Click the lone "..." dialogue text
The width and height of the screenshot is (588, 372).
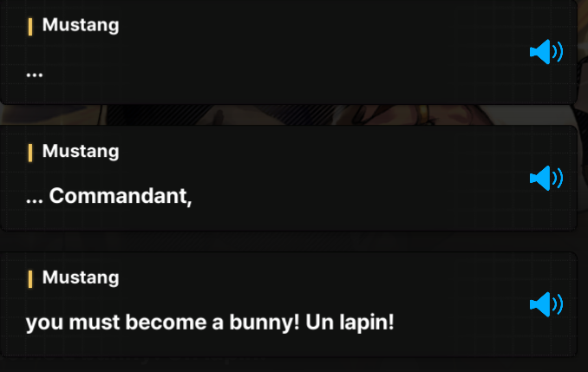pos(35,75)
